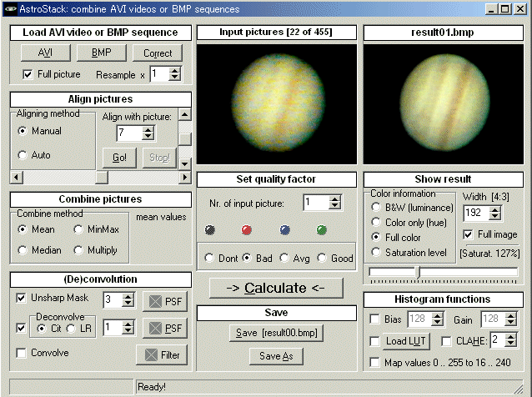
Task: Toggle the Deconvolve checkbox
Action: click(x=21, y=328)
